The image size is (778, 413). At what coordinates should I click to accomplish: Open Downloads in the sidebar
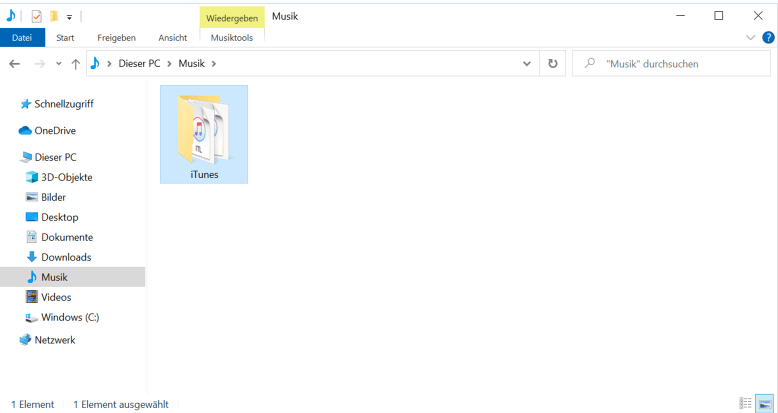(x=66, y=257)
